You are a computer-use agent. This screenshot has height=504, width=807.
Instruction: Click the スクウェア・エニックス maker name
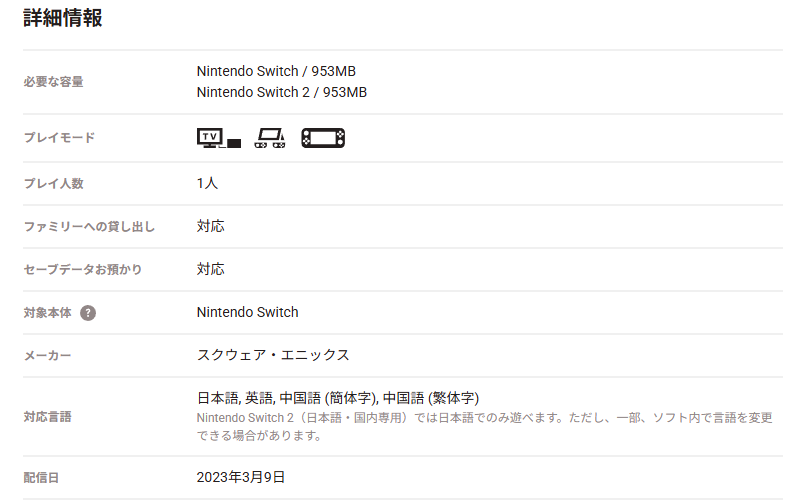point(273,355)
